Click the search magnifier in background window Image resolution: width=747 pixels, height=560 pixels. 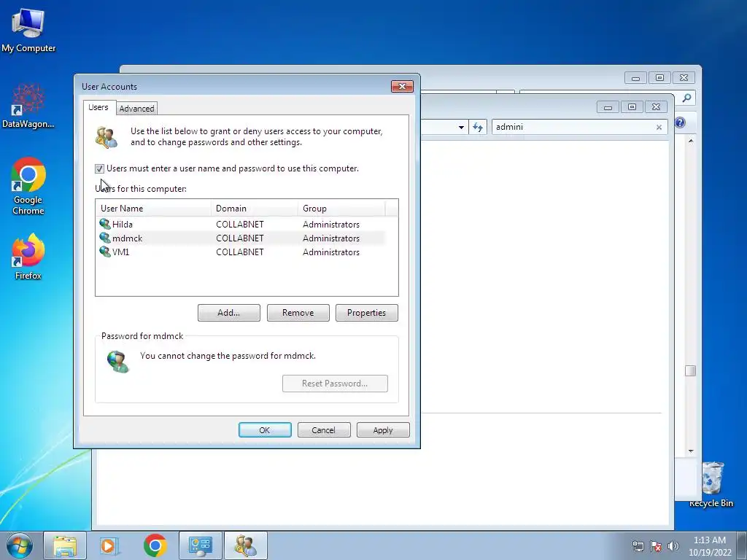[686, 98]
